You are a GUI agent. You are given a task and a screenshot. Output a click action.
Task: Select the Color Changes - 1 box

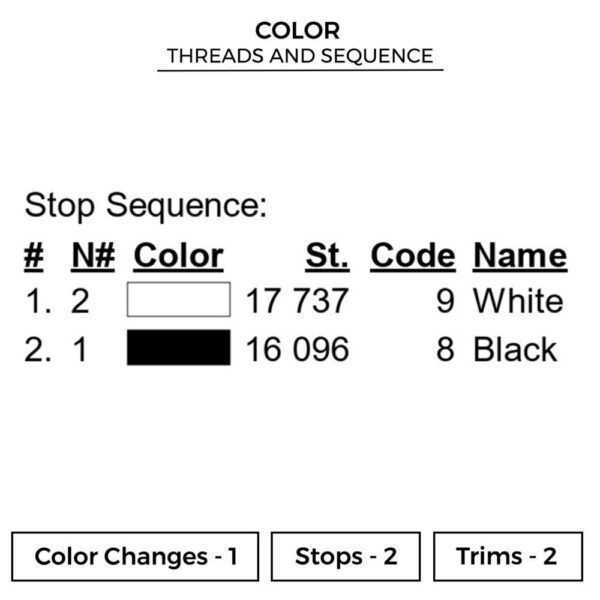tap(135, 556)
